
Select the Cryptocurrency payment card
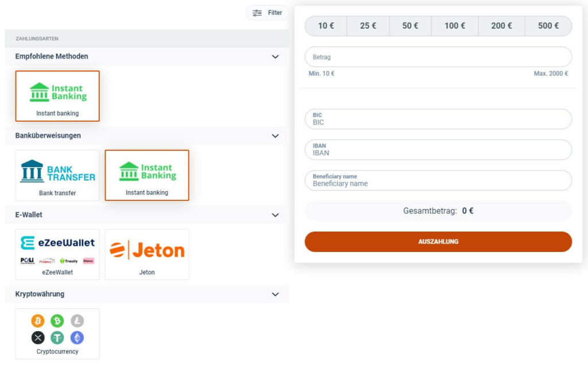[x=57, y=334]
